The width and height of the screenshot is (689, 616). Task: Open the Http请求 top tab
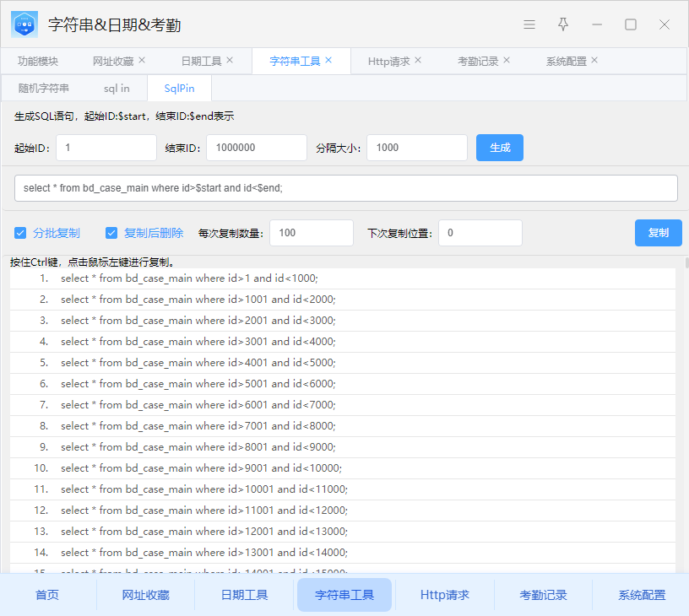389,61
